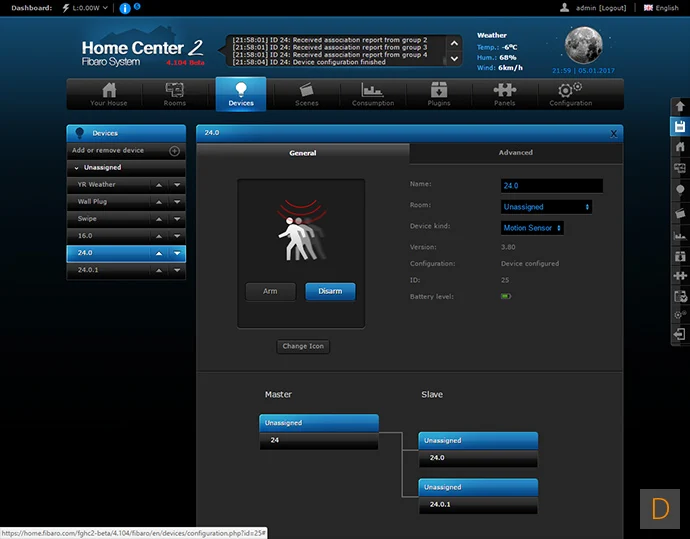Open the Panels navigation section
690x539 pixels.
[504, 94]
